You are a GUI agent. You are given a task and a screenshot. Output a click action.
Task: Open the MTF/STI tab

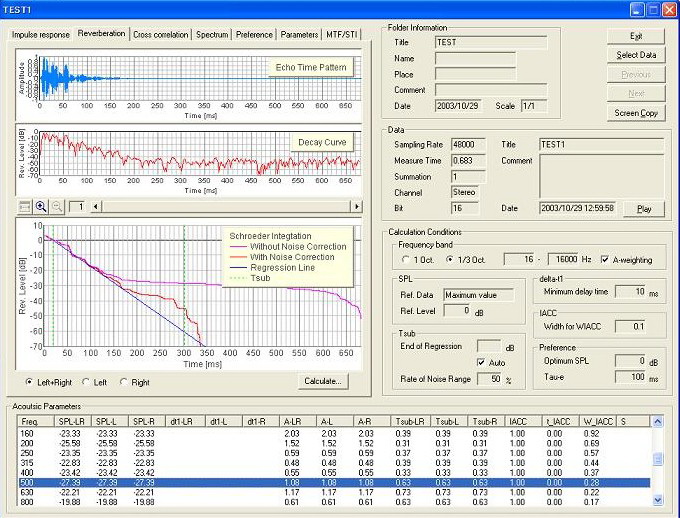[x=343, y=34]
